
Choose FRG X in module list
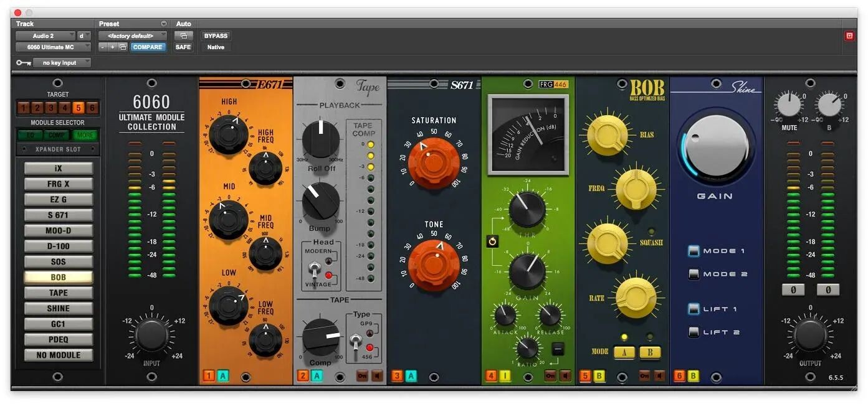pos(59,184)
